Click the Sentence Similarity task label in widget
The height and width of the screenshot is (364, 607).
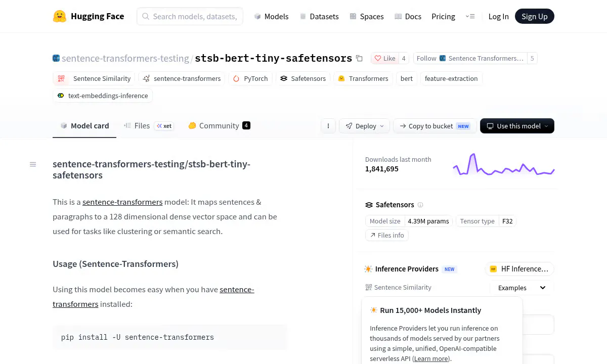(399, 287)
